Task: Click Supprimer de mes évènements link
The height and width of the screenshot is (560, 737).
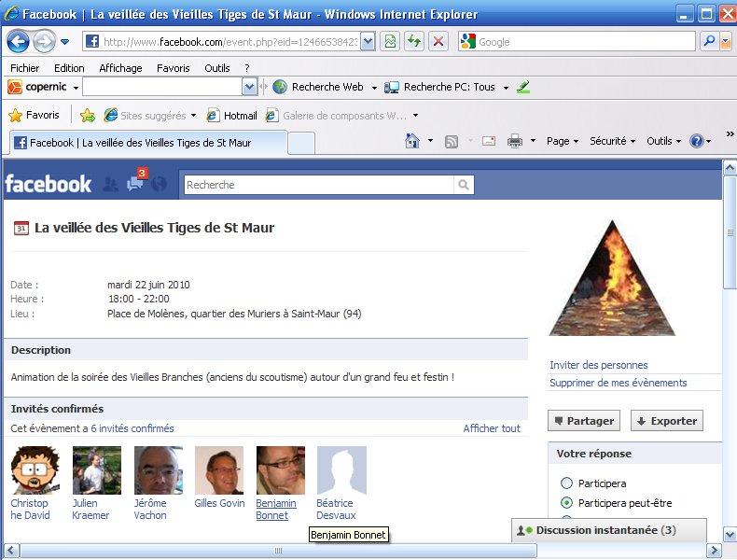Action: pos(619,383)
